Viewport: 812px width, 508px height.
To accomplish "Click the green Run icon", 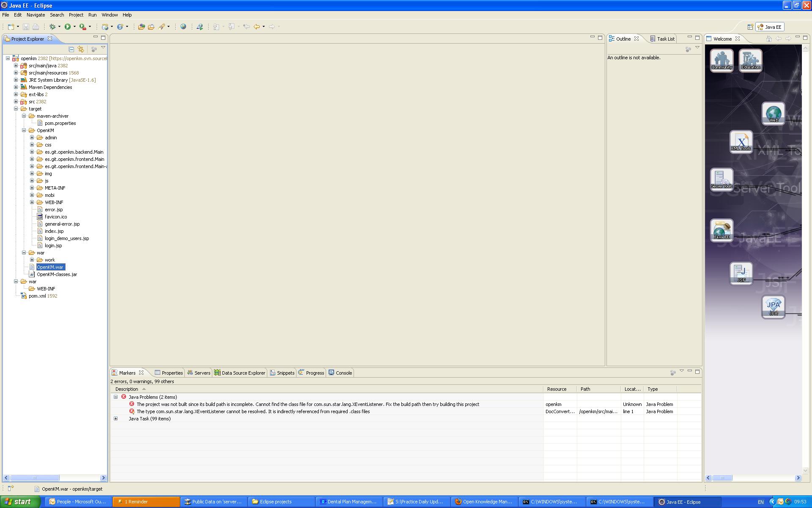I will 68,27.
